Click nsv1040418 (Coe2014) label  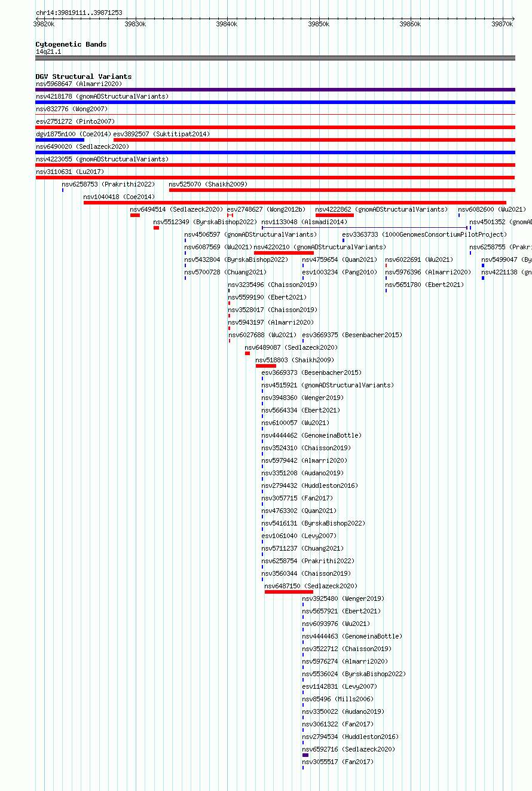tap(119, 197)
